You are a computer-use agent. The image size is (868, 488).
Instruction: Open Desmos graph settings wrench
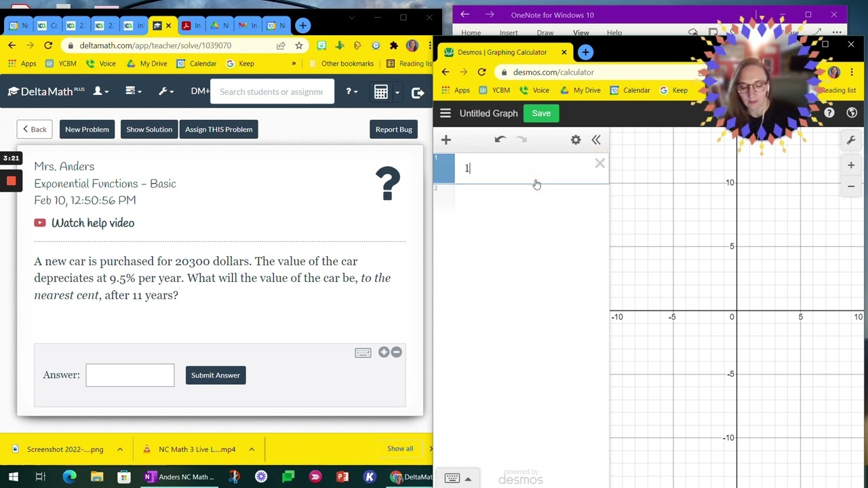point(851,140)
